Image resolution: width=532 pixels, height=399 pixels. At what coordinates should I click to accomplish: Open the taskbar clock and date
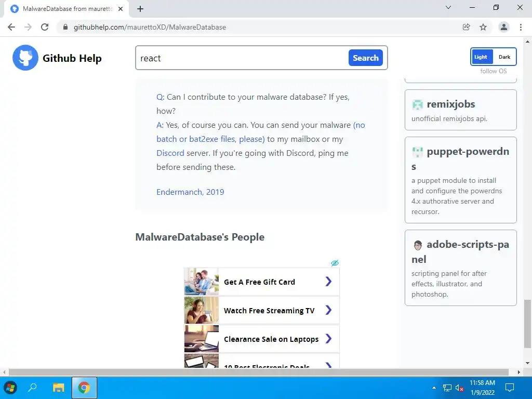tap(482, 388)
